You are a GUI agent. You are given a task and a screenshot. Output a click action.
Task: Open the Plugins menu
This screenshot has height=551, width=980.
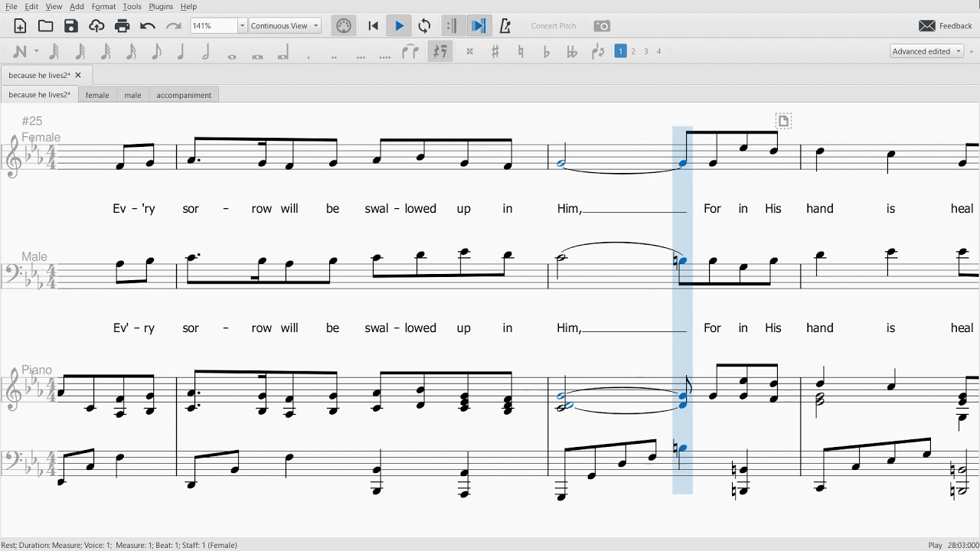point(161,6)
